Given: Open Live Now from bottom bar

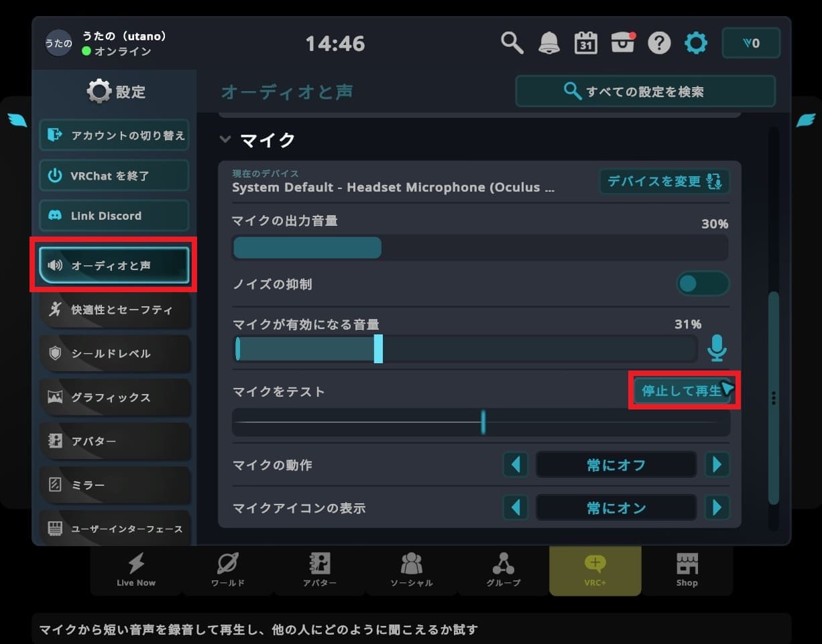Looking at the screenshot, I should point(136,570).
